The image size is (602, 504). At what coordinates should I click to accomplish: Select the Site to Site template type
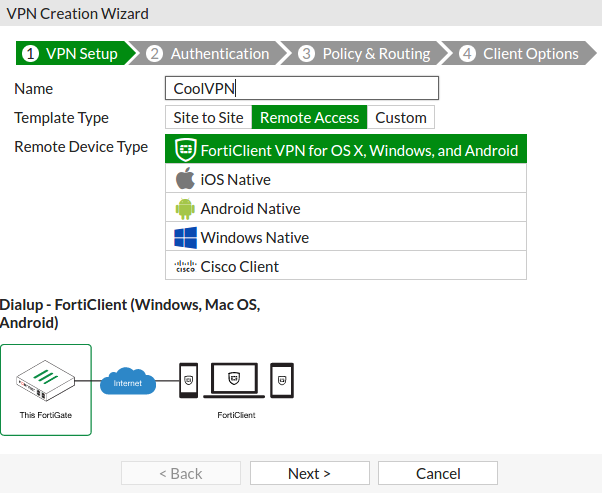click(208, 117)
